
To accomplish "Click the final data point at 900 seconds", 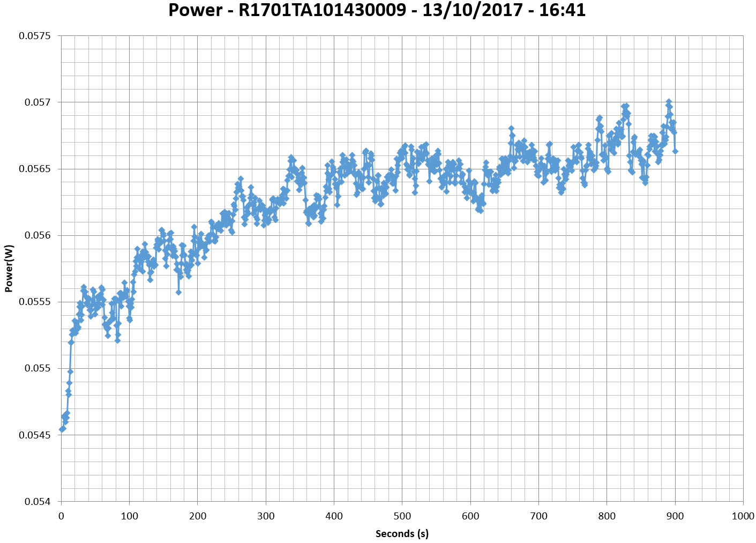I will click(x=675, y=151).
